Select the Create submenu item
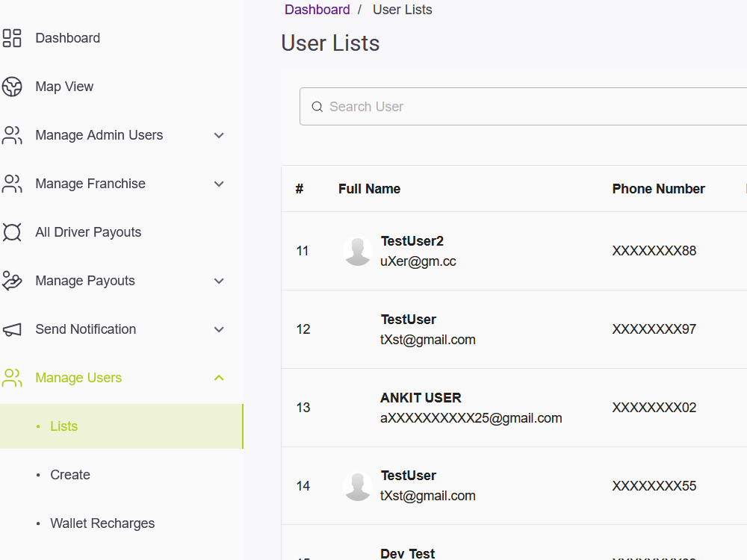The image size is (747, 560). pos(70,475)
